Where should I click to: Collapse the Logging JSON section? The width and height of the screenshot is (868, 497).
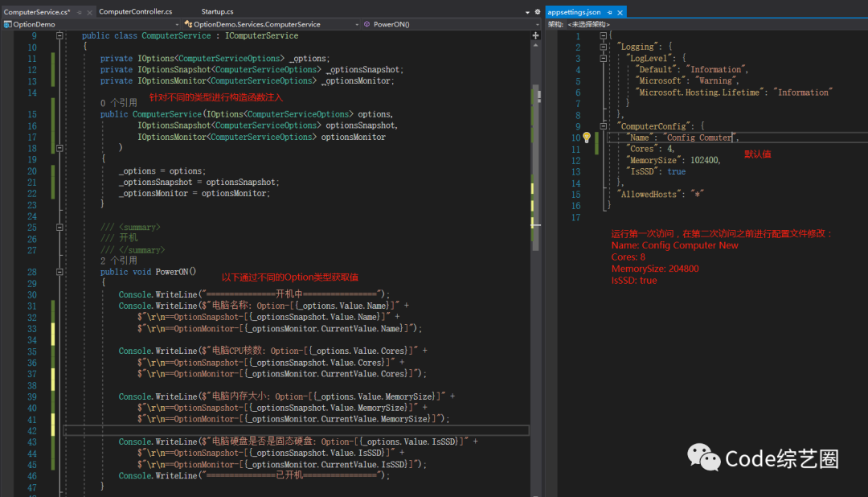(604, 47)
